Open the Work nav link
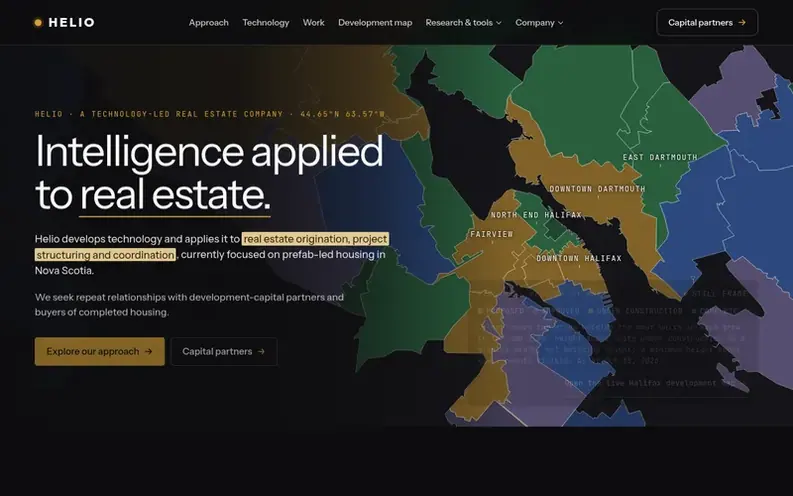Viewport: 793px width, 496px height. pyautogui.click(x=314, y=23)
